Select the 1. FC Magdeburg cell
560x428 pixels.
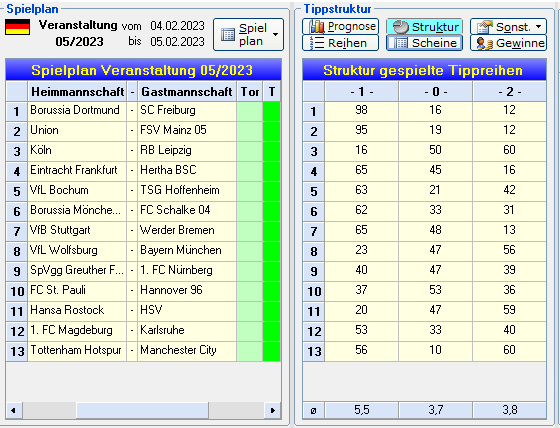[x=77, y=332]
